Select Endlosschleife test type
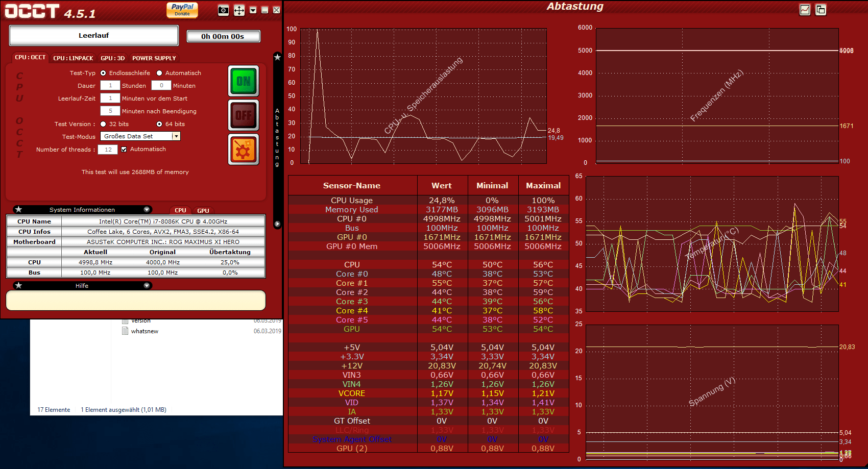868x469 pixels. pos(103,73)
